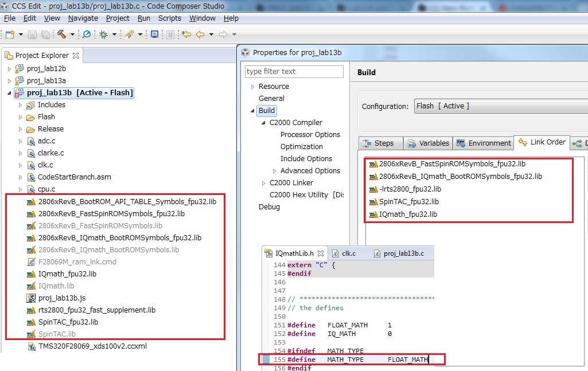
Task: Select the Release folder
Action: click(50, 129)
